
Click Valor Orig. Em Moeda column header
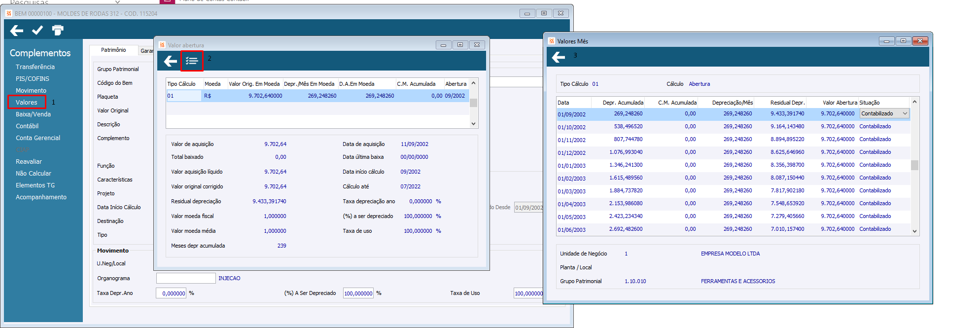click(254, 84)
